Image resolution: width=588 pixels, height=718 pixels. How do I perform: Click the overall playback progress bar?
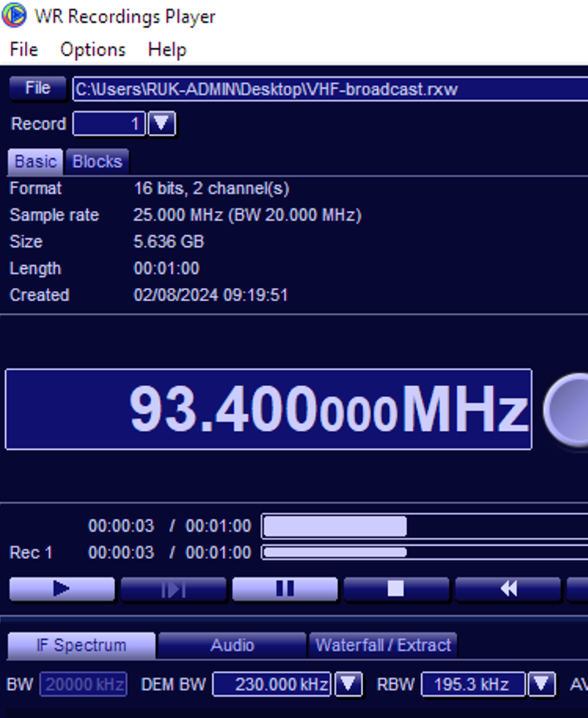pyautogui.click(x=425, y=526)
